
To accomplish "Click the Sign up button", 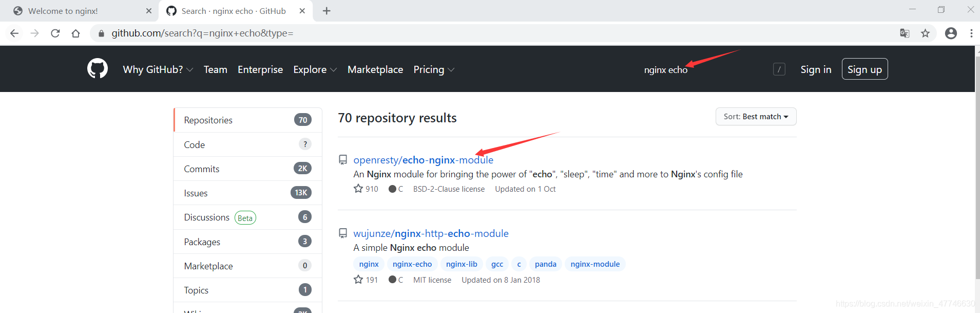I will (864, 69).
